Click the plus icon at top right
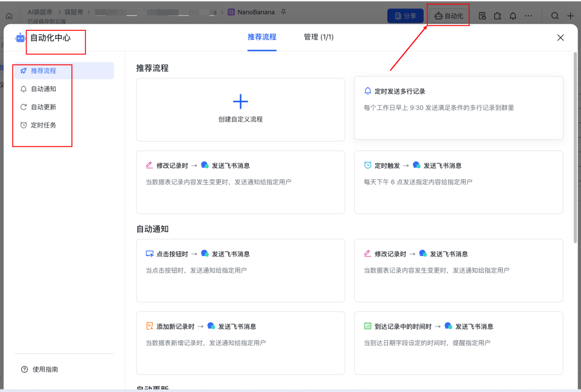Viewport: 581px width, 392px height. point(571,15)
